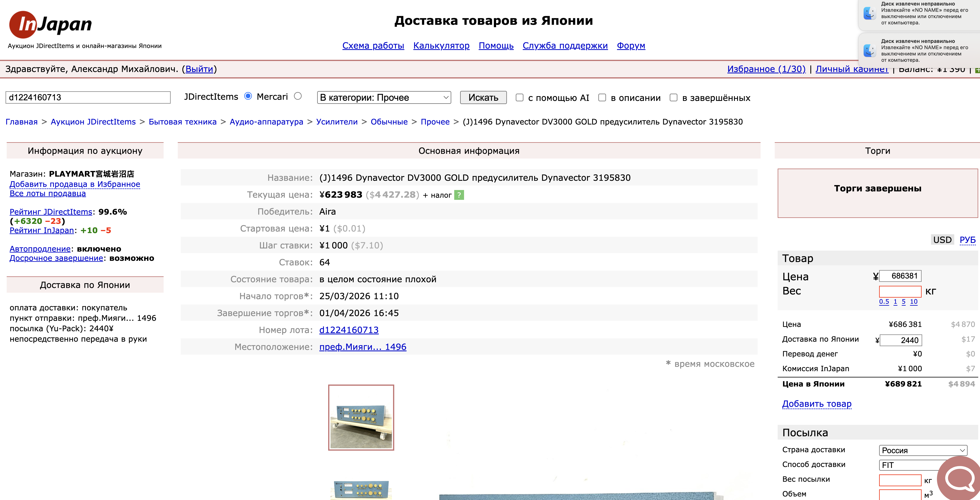
Task: Open 'Все лоты продавца' link
Action: click(x=48, y=194)
